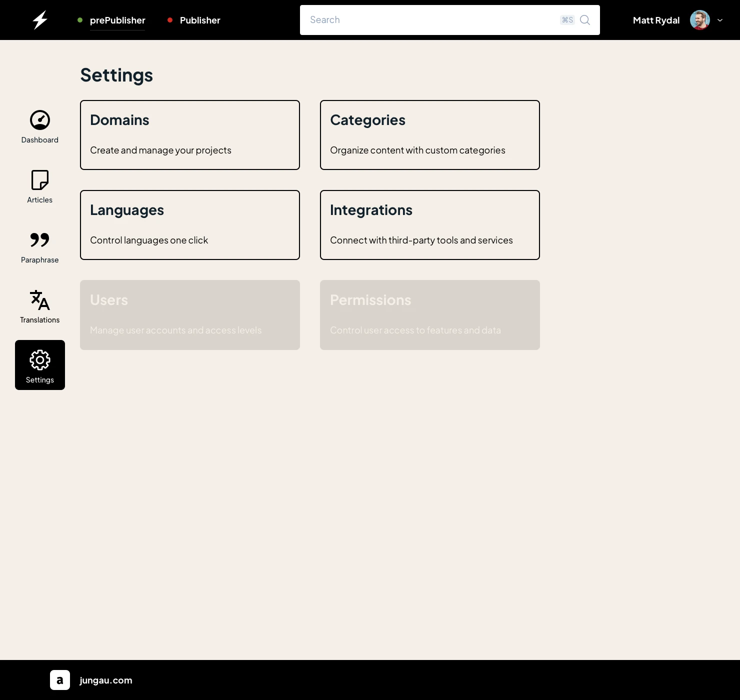This screenshot has height=700, width=740.
Task: Select the Translations language icon
Action: pos(40,300)
